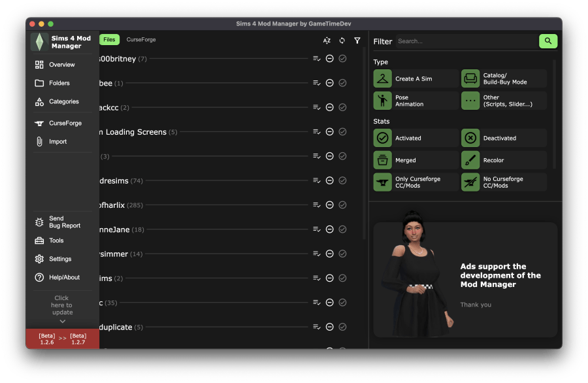
Task: Click the file list vertical scrollbar
Action: coord(364,144)
